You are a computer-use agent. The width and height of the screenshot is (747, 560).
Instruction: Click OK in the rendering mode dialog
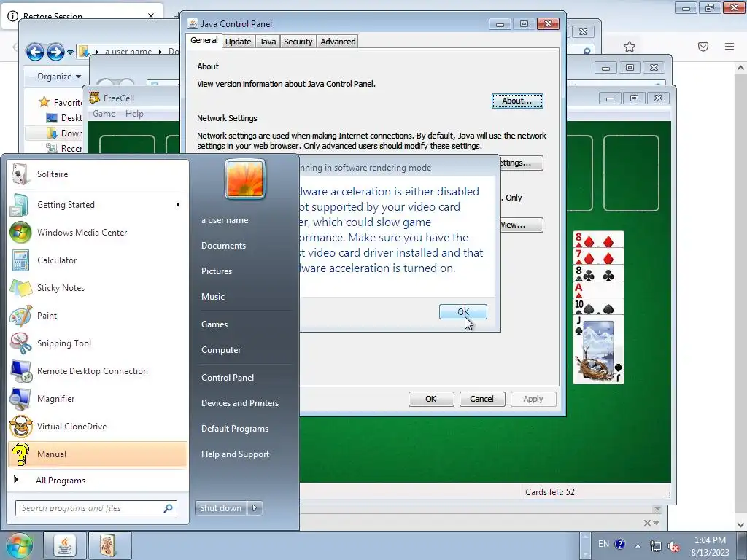click(x=463, y=312)
